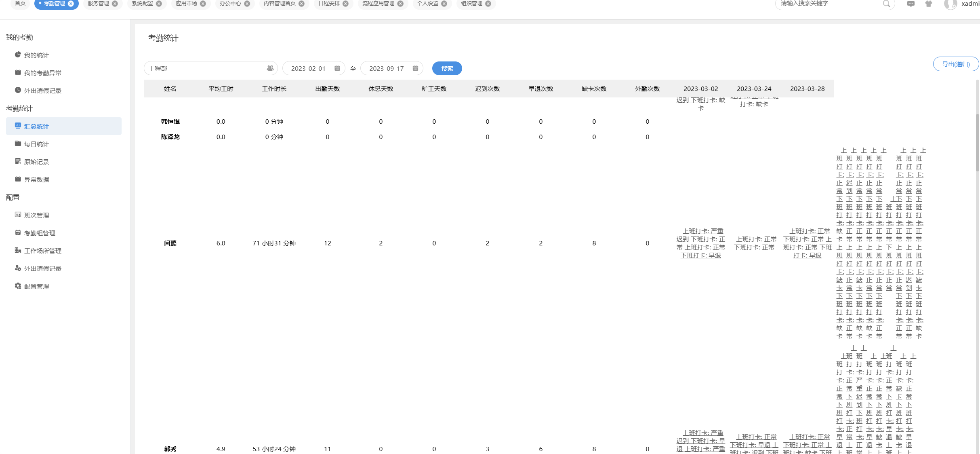Open 配置管理 gear item

(x=36, y=286)
